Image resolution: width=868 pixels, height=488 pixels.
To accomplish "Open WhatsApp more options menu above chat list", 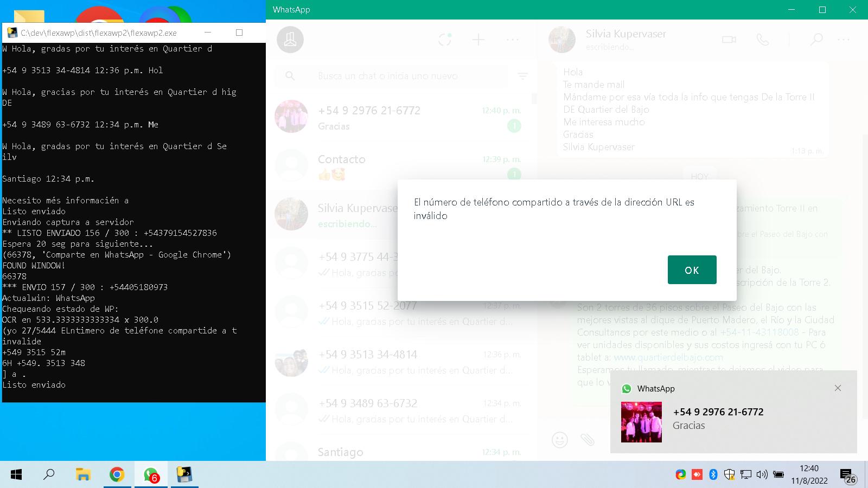I will click(x=513, y=40).
